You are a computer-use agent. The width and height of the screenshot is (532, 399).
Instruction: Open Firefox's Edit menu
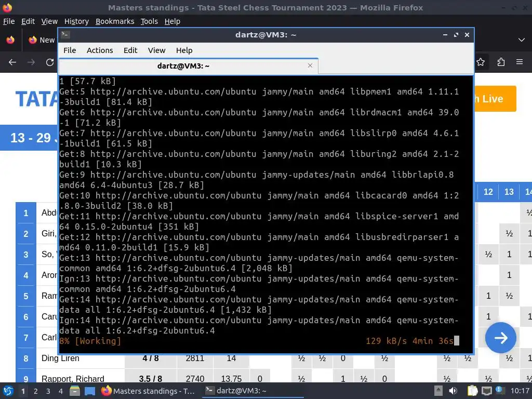[28, 21]
